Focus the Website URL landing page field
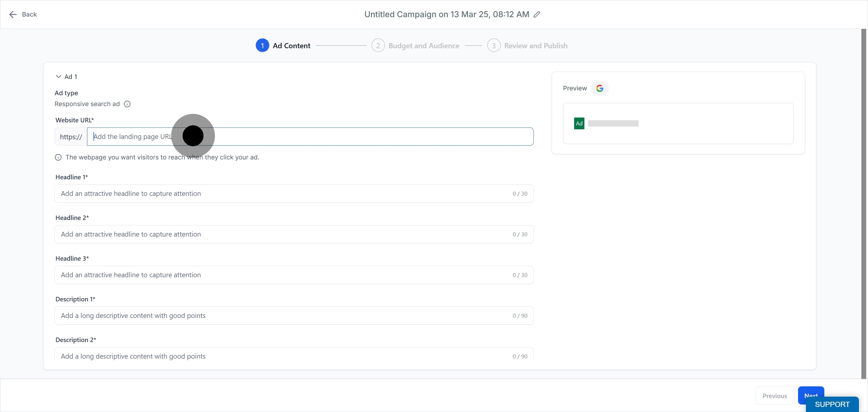The image size is (868, 412). [310, 137]
